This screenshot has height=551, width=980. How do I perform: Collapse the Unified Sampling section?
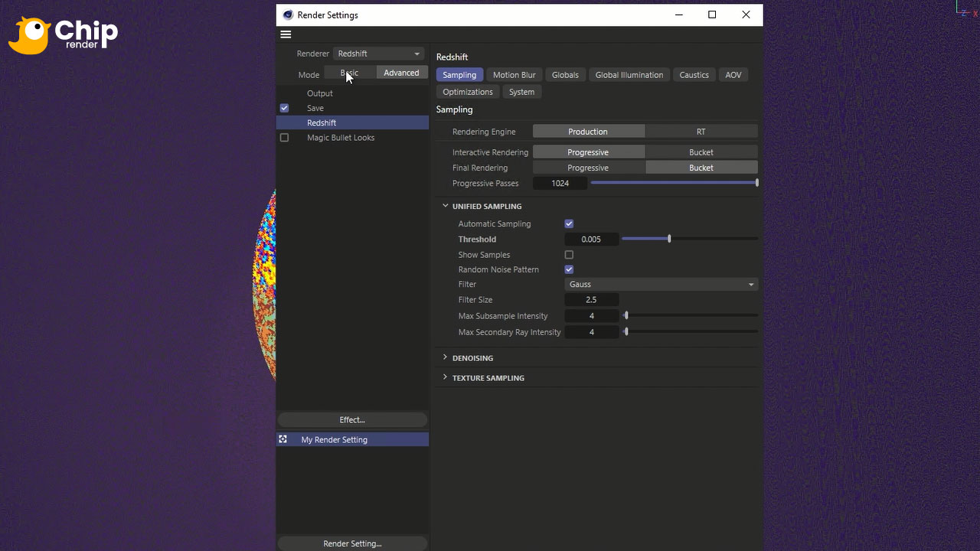pyautogui.click(x=445, y=206)
